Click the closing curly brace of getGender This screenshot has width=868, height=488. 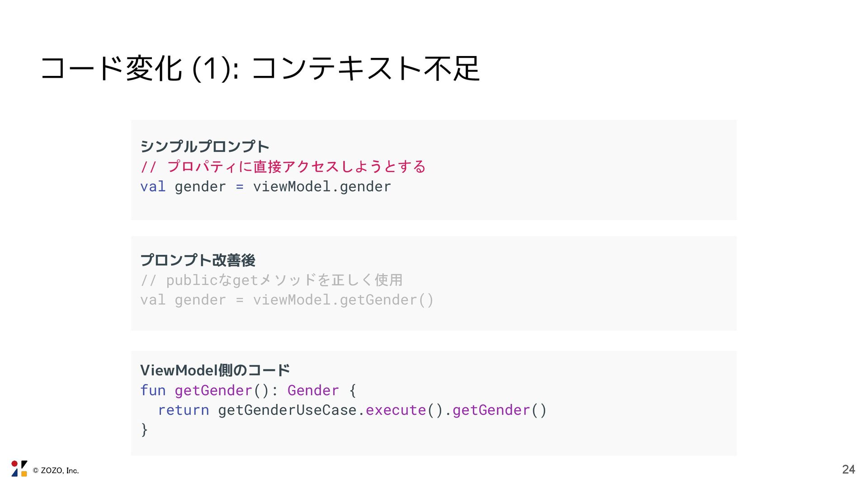coord(144,429)
